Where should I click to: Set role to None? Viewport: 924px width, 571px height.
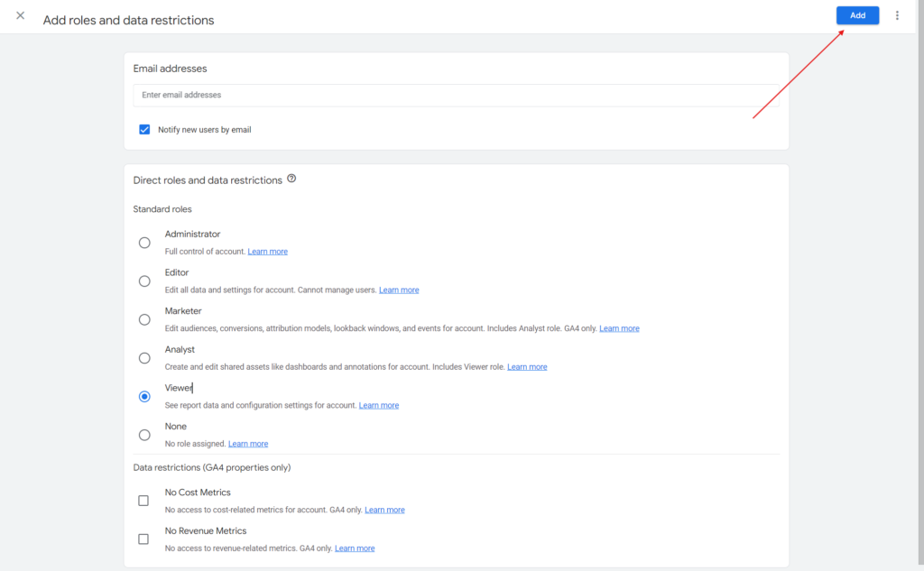tap(144, 435)
